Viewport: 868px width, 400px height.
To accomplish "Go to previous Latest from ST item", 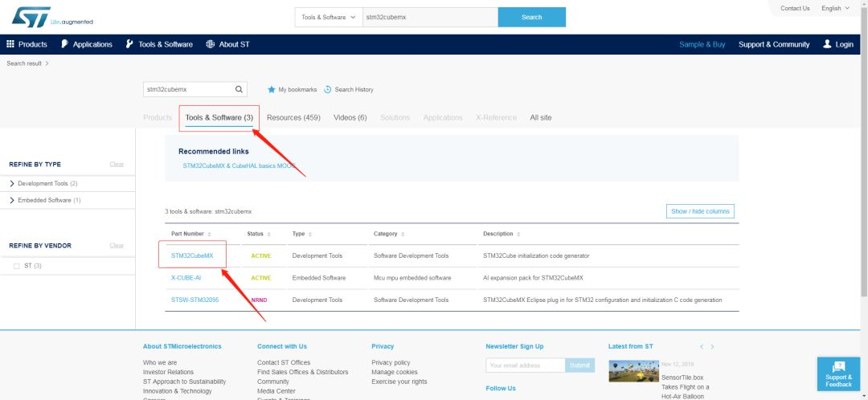I will point(702,347).
